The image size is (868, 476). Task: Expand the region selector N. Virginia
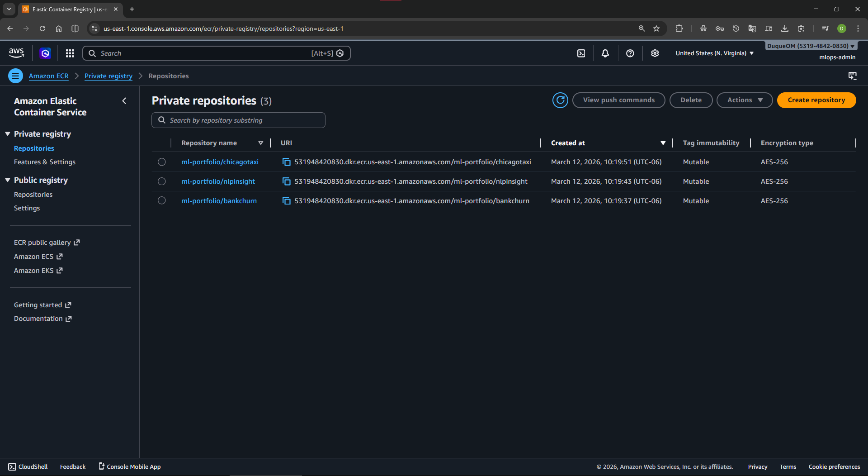[x=714, y=53]
